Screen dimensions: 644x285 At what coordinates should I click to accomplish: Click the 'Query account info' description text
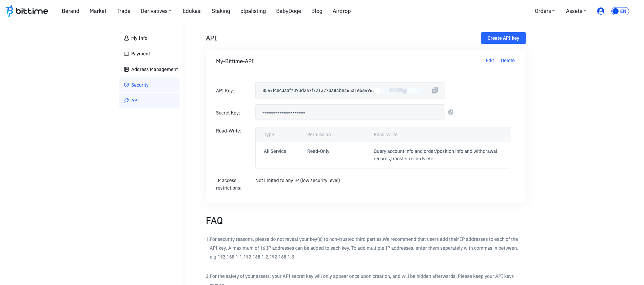coord(435,155)
